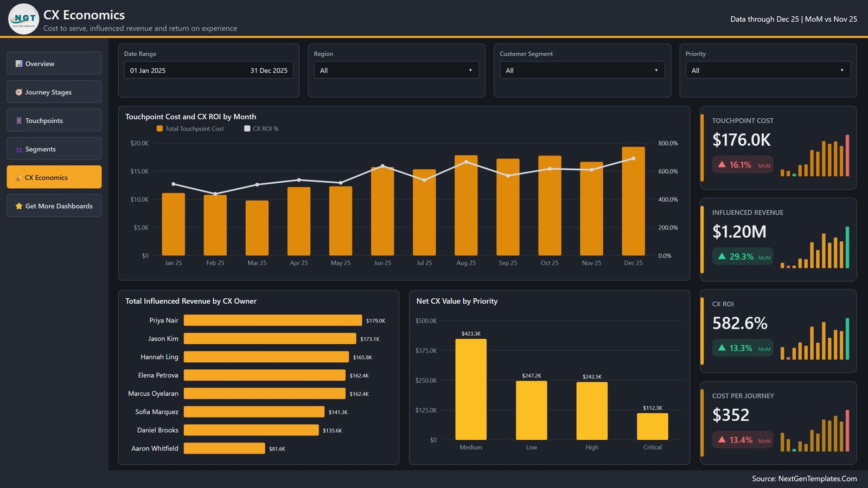Viewport: 868px width, 488px height.
Task: Click the Overview chart icon in sidebar
Action: point(19,63)
